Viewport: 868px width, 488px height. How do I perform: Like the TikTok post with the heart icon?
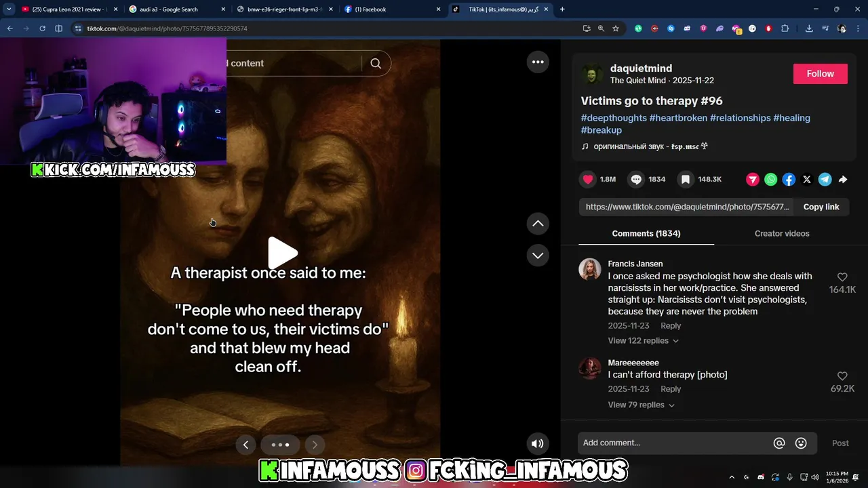click(x=588, y=180)
